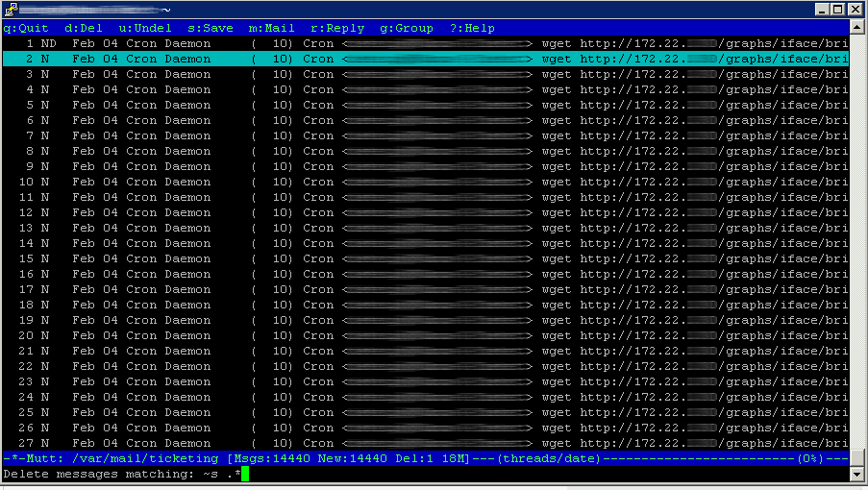Select message row number 18
Screen dimensions: 868x490
point(425,305)
